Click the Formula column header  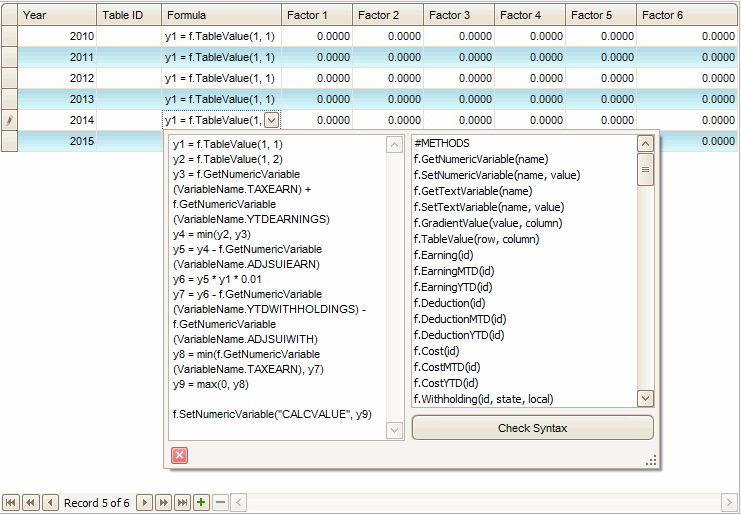click(220, 15)
